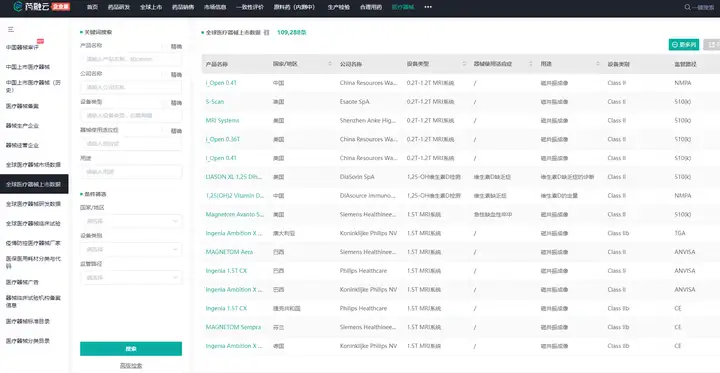This screenshot has height=373, width=720.
Task: Click info icon beside 全球医疗器械上市数据 title
Action: click(x=267, y=33)
